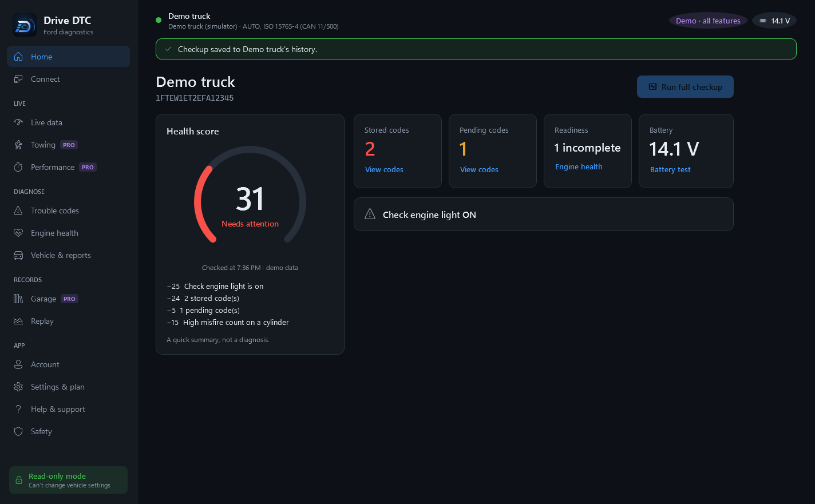Viewport: 815px width, 504px height.
Task: Click the Read-only mode status panel
Action: (68, 480)
